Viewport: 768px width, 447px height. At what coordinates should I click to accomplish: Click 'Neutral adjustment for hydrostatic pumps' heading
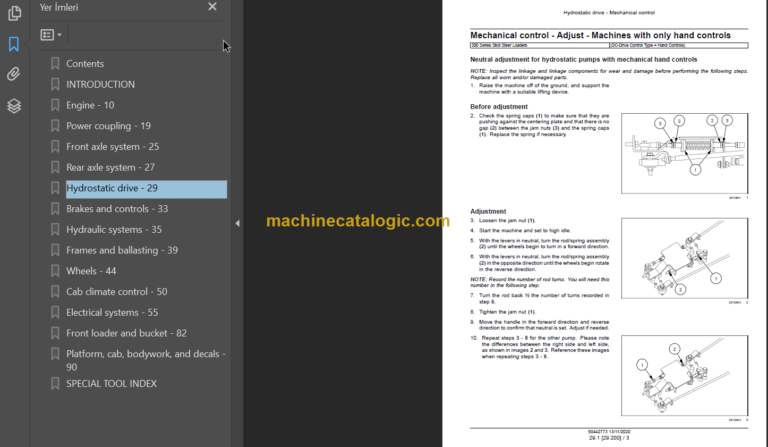[x=583, y=59]
